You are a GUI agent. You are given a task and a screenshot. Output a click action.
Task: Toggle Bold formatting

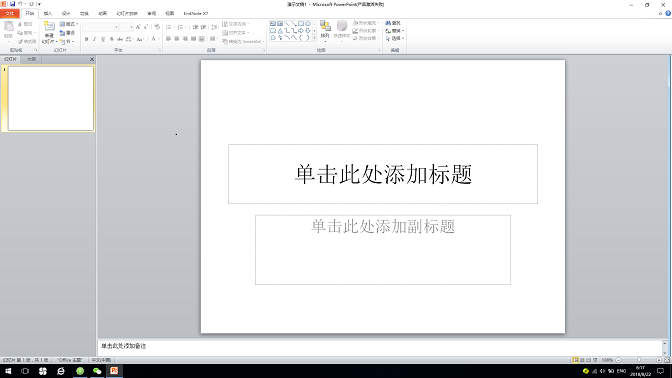(87, 39)
